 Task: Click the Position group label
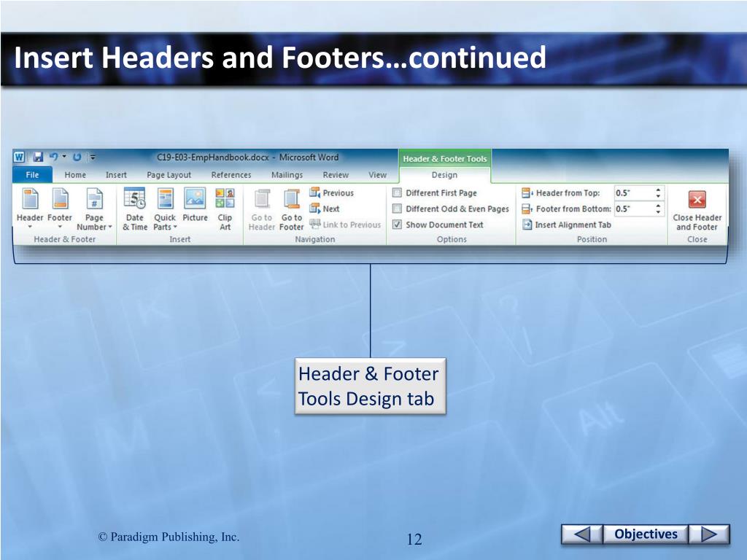tap(592, 239)
